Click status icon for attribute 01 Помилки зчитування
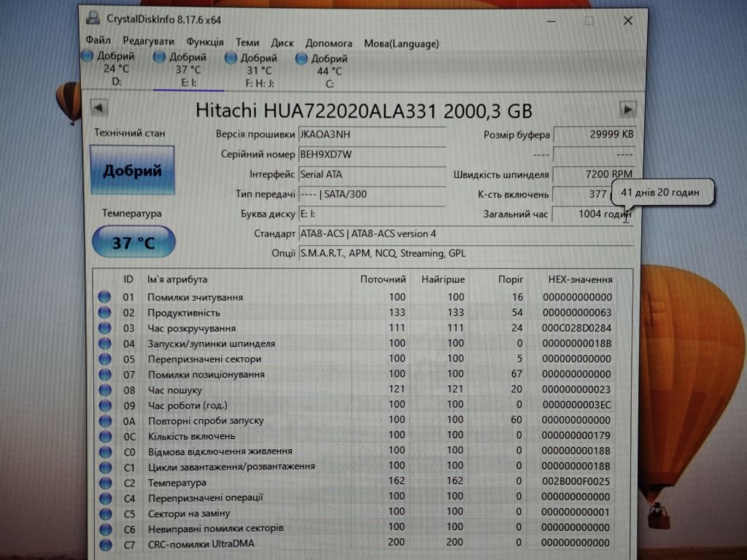Image resolution: width=747 pixels, height=560 pixels. pyautogui.click(x=104, y=297)
